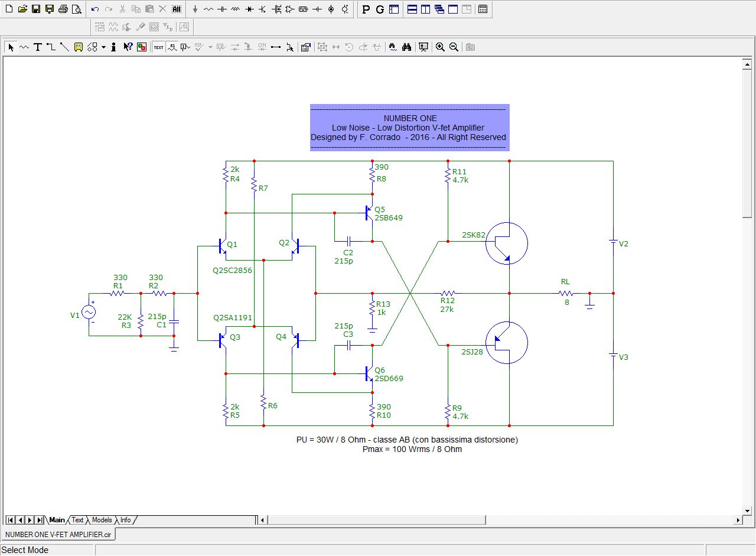This screenshot has height=556, width=756.
Task: Click the Print Preview icon
Action: click(x=77, y=9)
